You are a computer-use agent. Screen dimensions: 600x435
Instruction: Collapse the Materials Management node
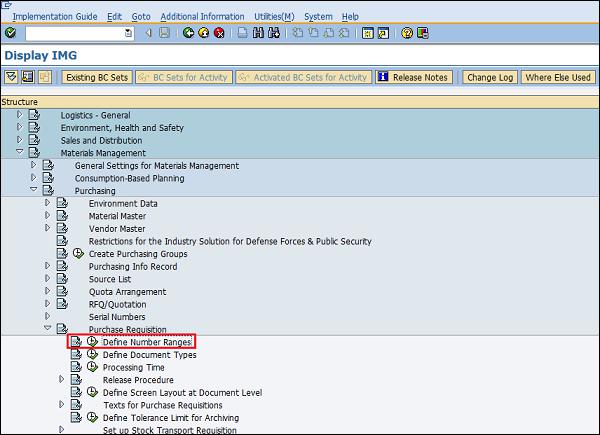pyautogui.click(x=19, y=153)
